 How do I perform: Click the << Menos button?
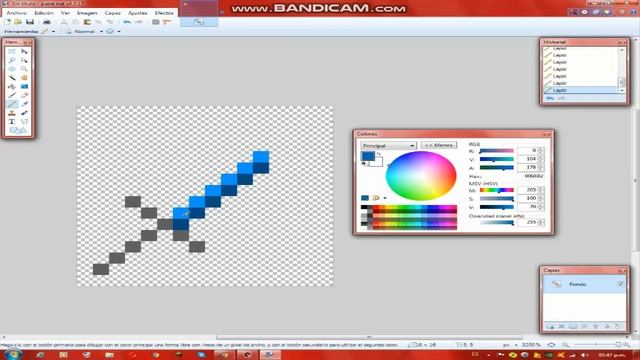point(439,145)
